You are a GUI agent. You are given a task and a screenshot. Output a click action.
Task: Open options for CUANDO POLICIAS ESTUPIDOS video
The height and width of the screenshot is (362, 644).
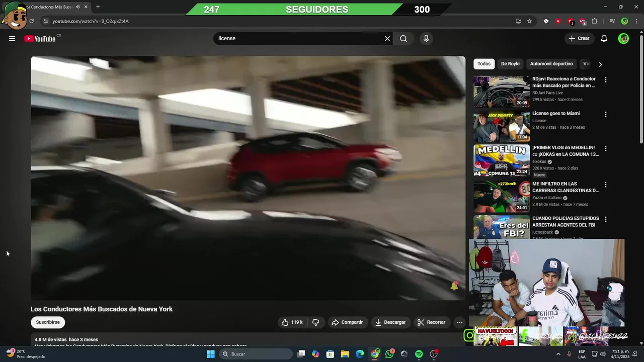(606, 219)
